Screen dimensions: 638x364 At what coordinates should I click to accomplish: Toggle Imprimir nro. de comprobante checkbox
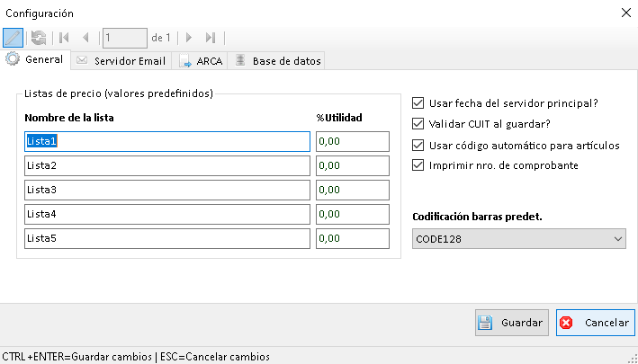(x=418, y=165)
